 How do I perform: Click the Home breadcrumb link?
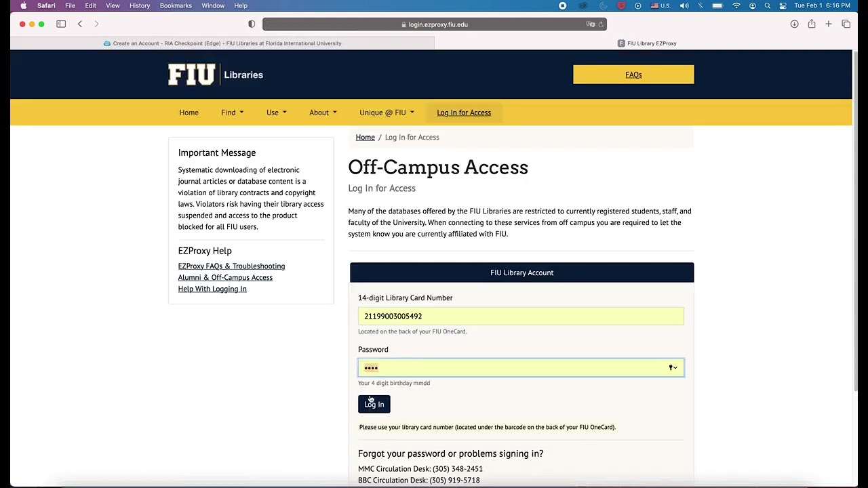[x=366, y=138]
